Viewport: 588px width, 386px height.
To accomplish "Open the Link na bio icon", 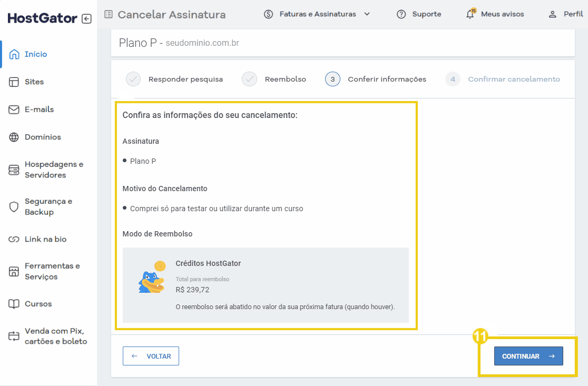I will 13,239.
